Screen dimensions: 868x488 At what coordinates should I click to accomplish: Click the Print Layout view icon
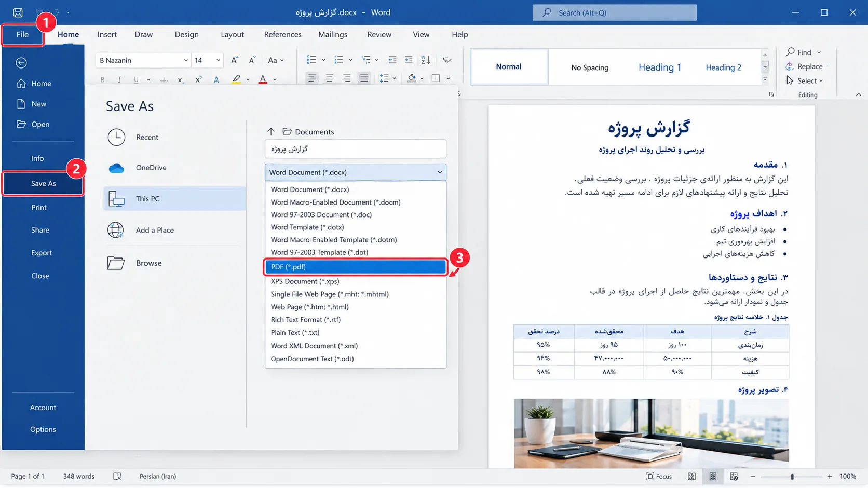pos(713,476)
